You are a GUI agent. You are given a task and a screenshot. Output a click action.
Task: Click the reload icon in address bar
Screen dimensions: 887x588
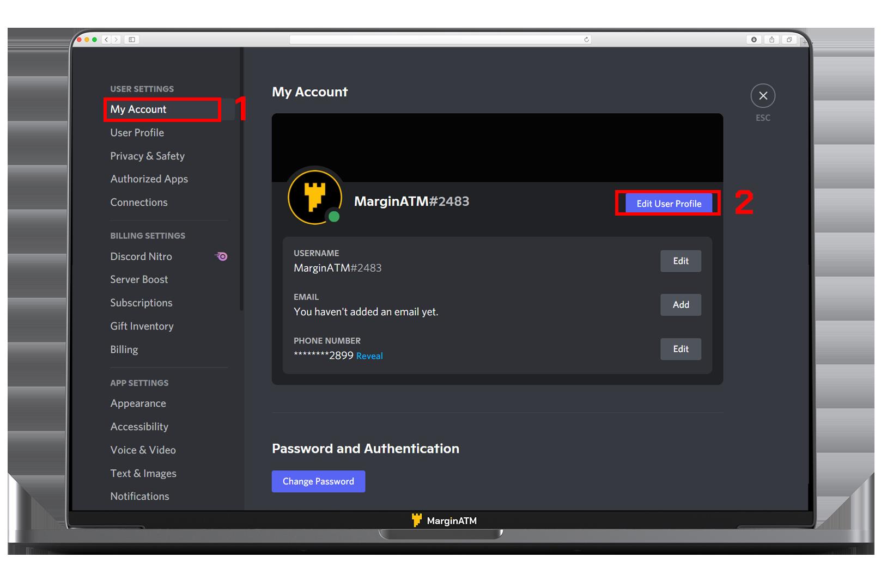pos(586,40)
